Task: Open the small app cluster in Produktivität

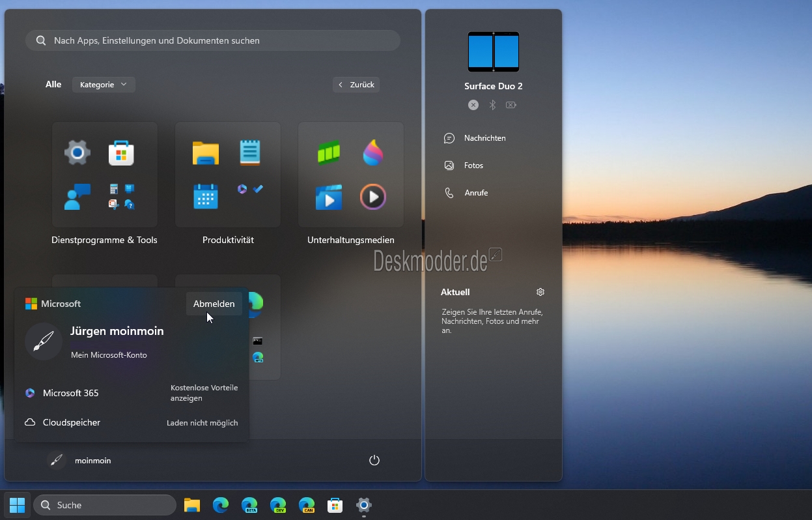Action: tap(250, 189)
